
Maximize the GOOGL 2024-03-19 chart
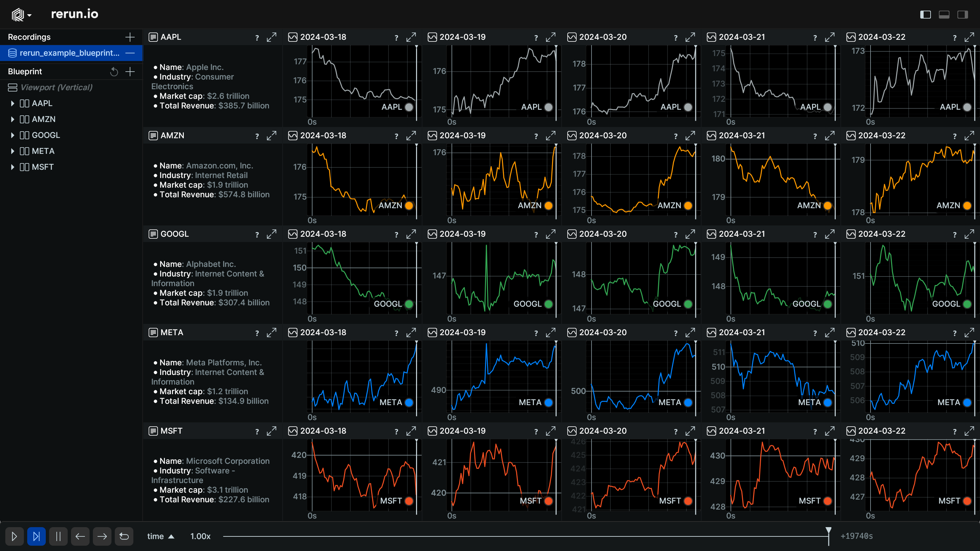click(x=550, y=234)
